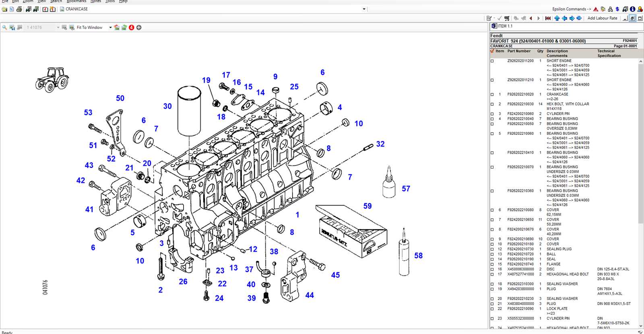Click callout number 30 cylinder liner
Image resolution: width=644 pixels, height=334 pixels.
167,106
